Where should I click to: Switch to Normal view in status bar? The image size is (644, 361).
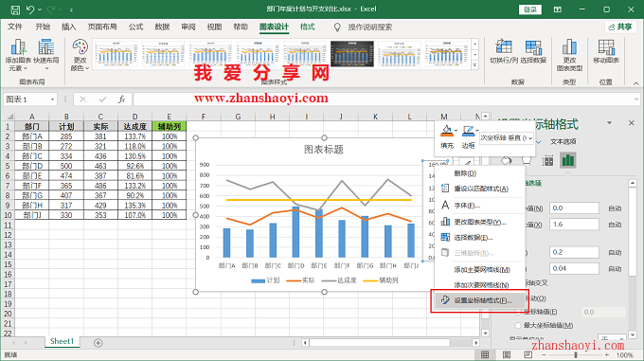coord(485,354)
